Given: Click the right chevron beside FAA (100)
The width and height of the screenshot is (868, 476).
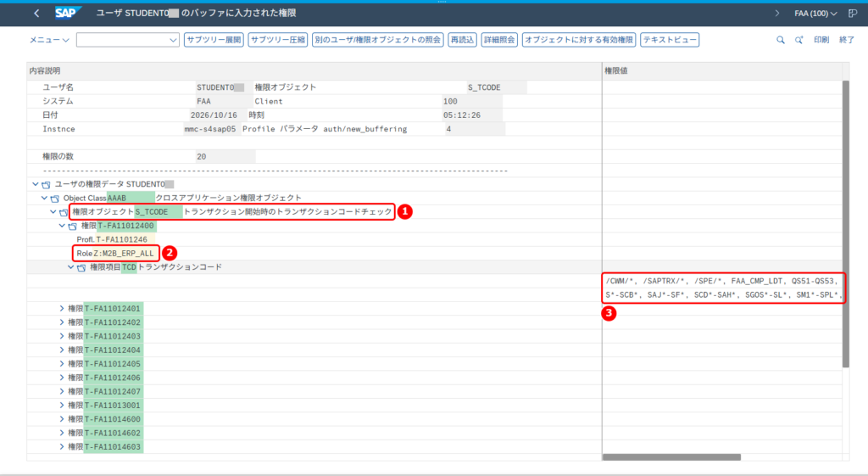Looking at the screenshot, I should [777, 14].
